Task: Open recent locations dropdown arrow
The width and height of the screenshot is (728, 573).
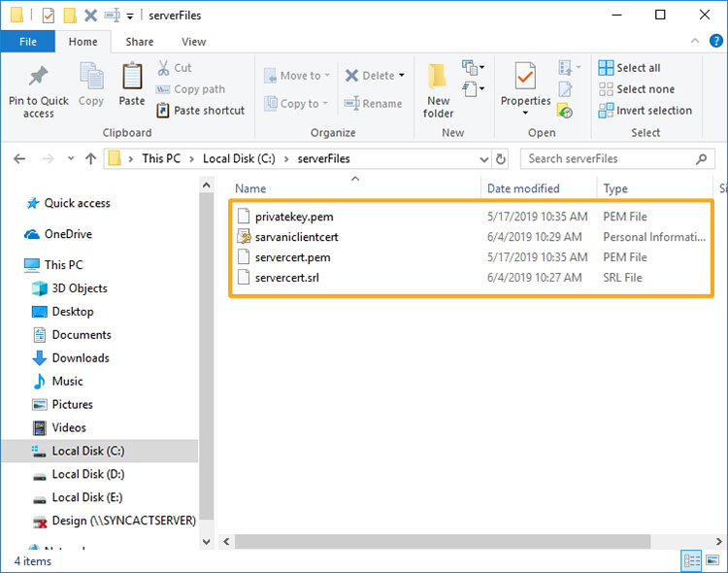Action: pos(69,158)
